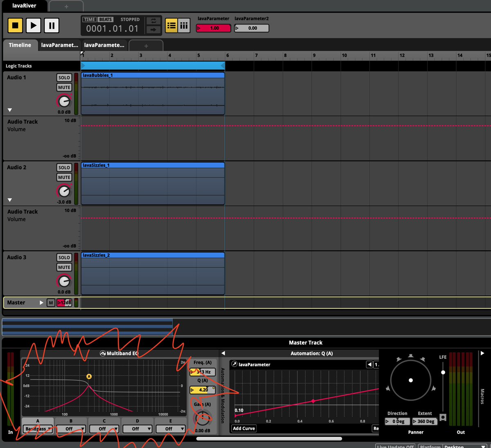Screen dimensions: 491x448
Task: Click the lavaParameter 1.00 value box
Action: click(x=214, y=28)
